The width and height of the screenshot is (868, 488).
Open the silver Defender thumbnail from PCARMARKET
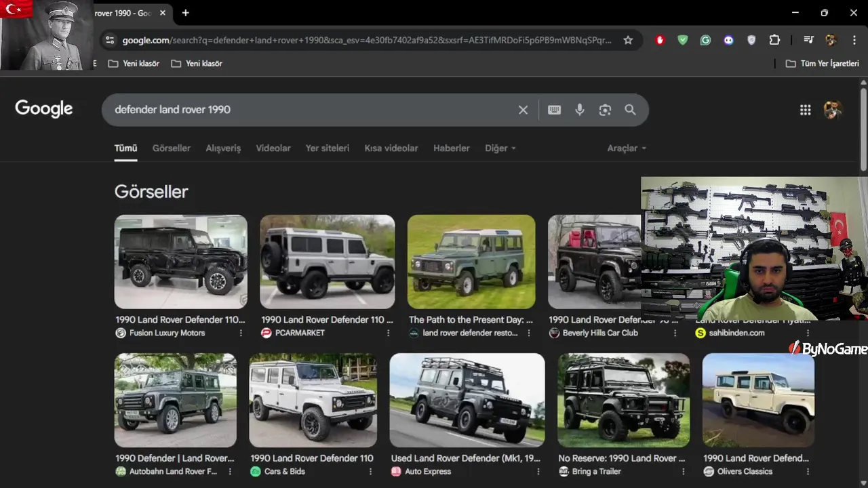click(x=327, y=262)
